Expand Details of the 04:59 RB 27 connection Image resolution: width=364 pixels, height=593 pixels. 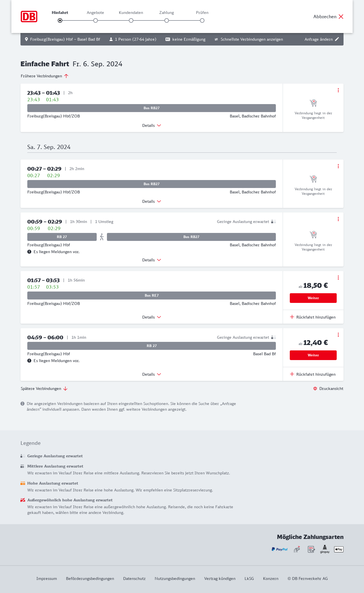tap(152, 374)
